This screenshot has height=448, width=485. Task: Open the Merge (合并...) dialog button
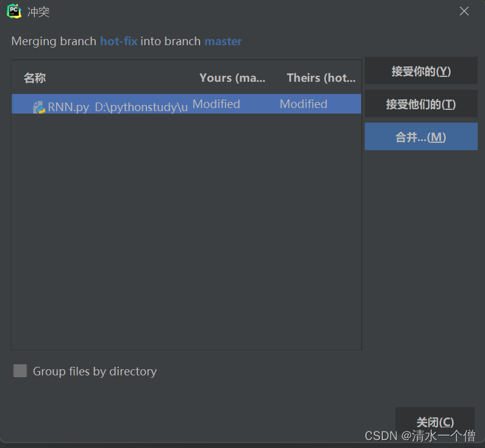(x=421, y=137)
